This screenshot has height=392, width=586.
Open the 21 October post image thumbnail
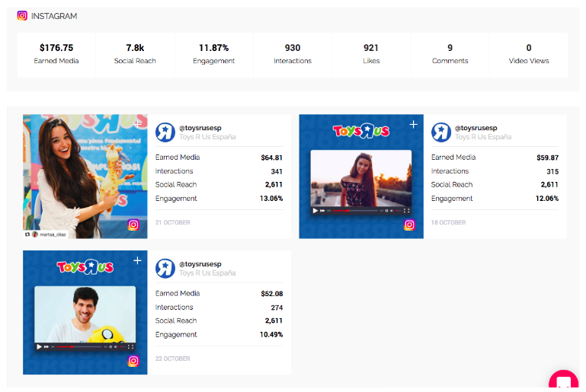(x=85, y=175)
